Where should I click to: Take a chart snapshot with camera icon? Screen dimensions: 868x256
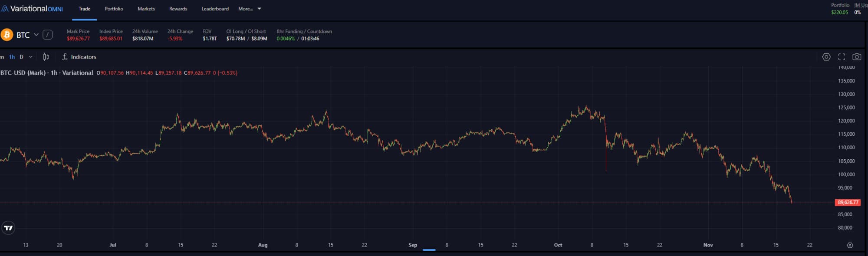pos(857,57)
